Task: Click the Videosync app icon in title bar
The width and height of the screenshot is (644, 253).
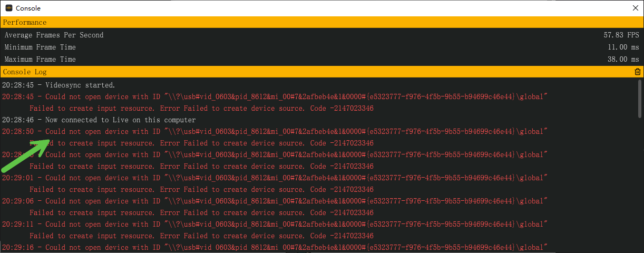Action: 8,8
